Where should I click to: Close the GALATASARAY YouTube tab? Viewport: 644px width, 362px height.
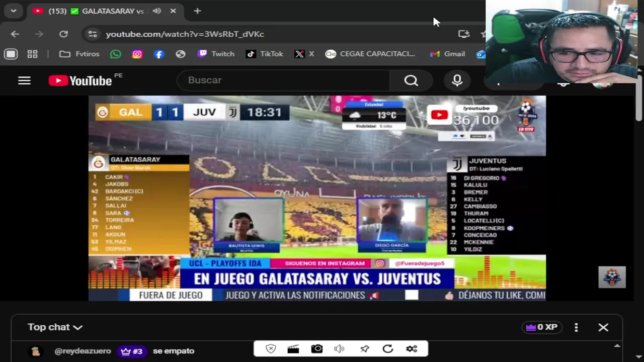pyautogui.click(x=173, y=11)
